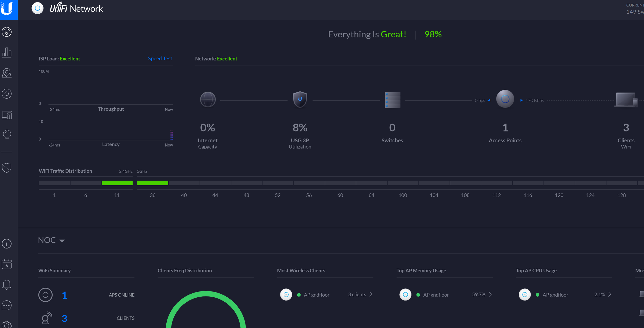View controller info via the i icon
The height and width of the screenshot is (328, 644).
coord(6,243)
